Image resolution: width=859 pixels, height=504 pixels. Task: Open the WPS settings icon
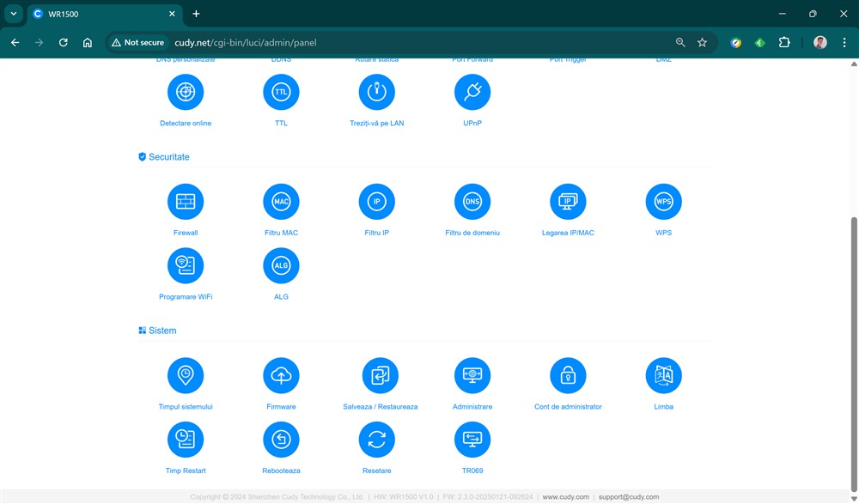pos(663,202)
